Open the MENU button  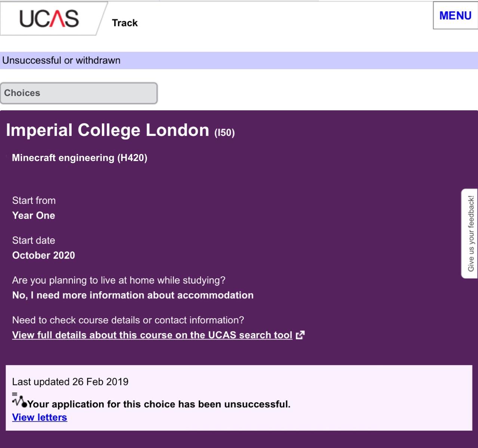[455, 16]
